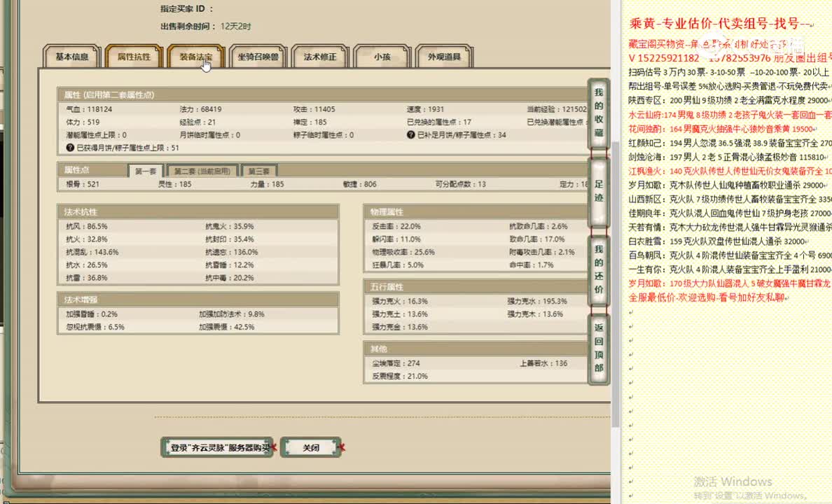Click the 全服最低价-欢迎选购 line in document
Screen dimensions: 832x504
tap(708, 297)
